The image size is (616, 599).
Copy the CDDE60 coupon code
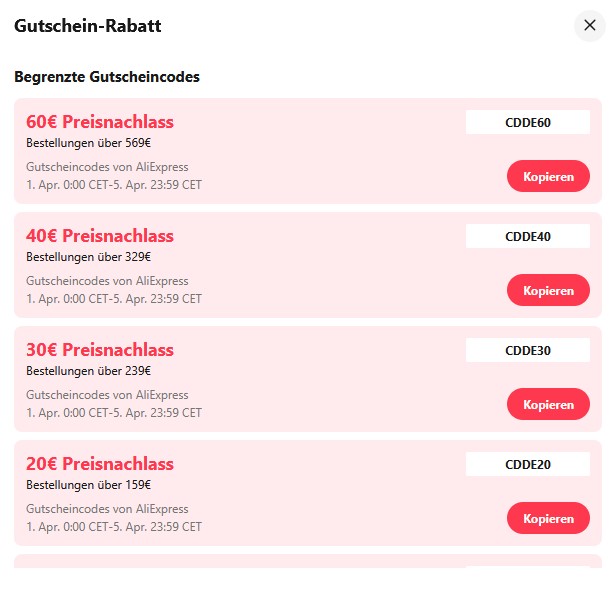548,177
